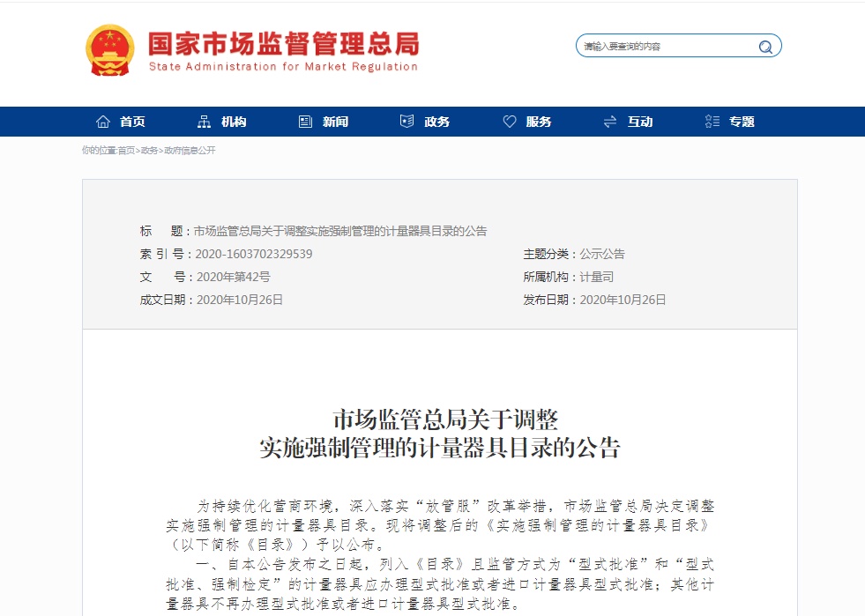Image resolution: width=865 pixels, height=616 pixels.
Task: Click the list icon beside 专题
Action: (712, 122)
